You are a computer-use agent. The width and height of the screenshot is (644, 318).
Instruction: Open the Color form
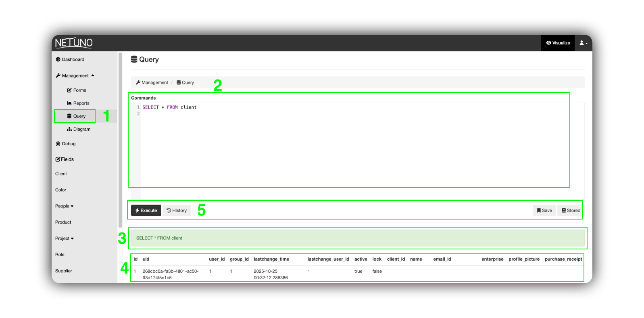click(x=60, y=190)
